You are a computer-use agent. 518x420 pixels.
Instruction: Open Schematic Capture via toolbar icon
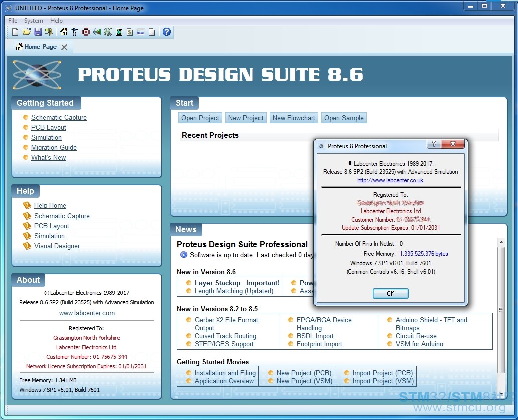pos(75,32)
